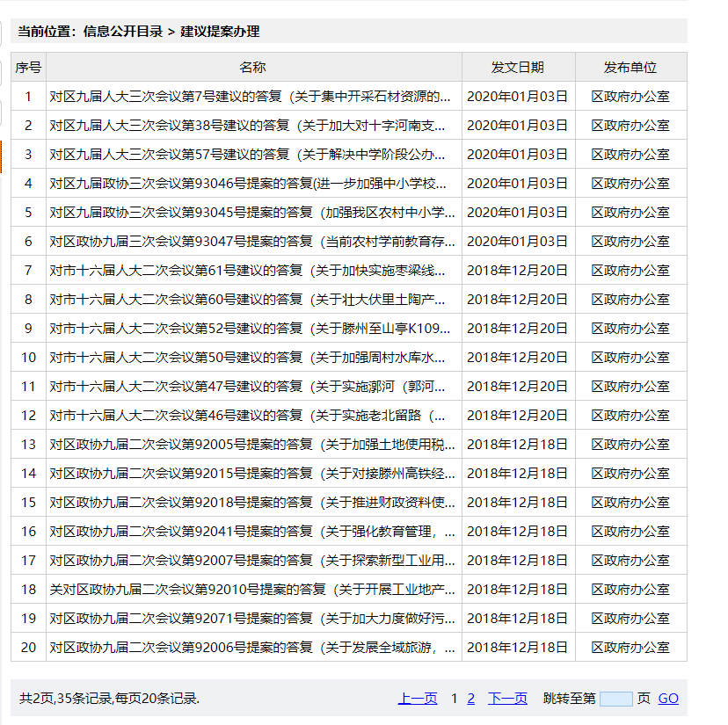Select sequence number 5 in the table
The height and width of the screenshot is (725, 728).
tap(28, 213)
